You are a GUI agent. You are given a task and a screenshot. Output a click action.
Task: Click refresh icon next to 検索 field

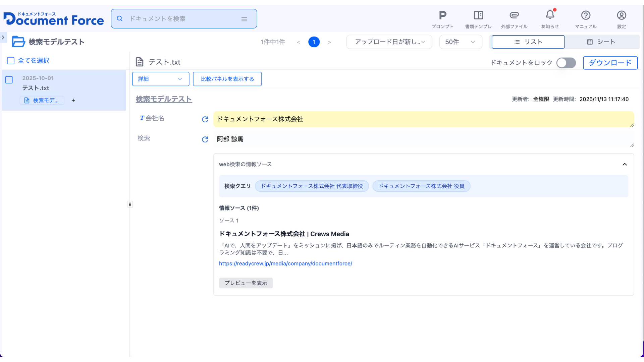pos(205,139)
